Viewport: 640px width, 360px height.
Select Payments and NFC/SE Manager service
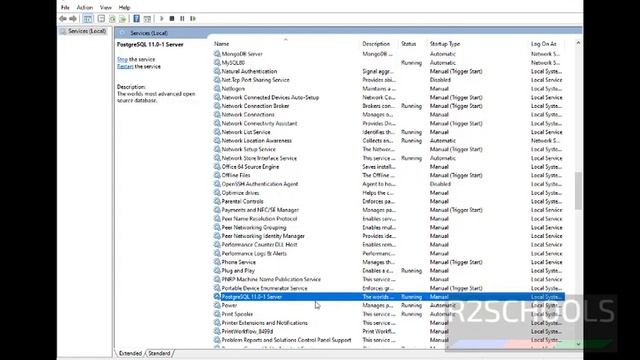[389, 210]
